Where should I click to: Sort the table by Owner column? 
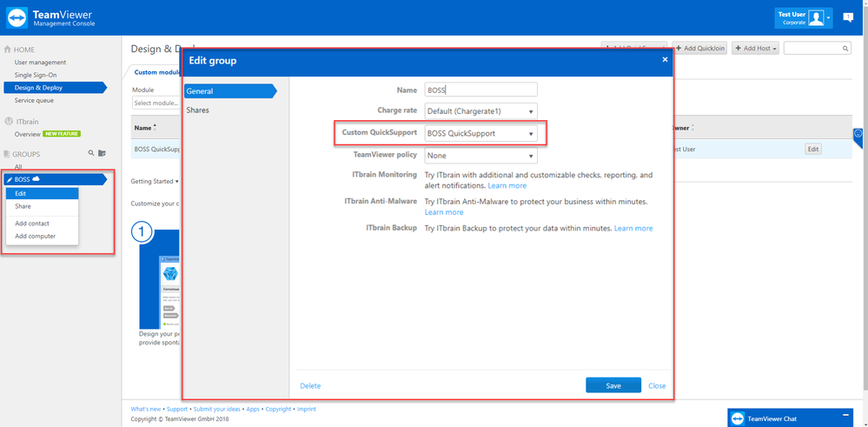(x=683, y=128)
